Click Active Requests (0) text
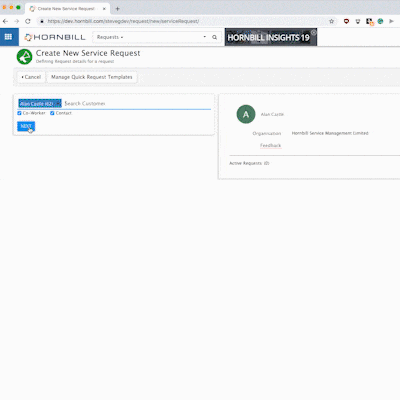This screenshot has height=400, width=400. click(249, 163)
